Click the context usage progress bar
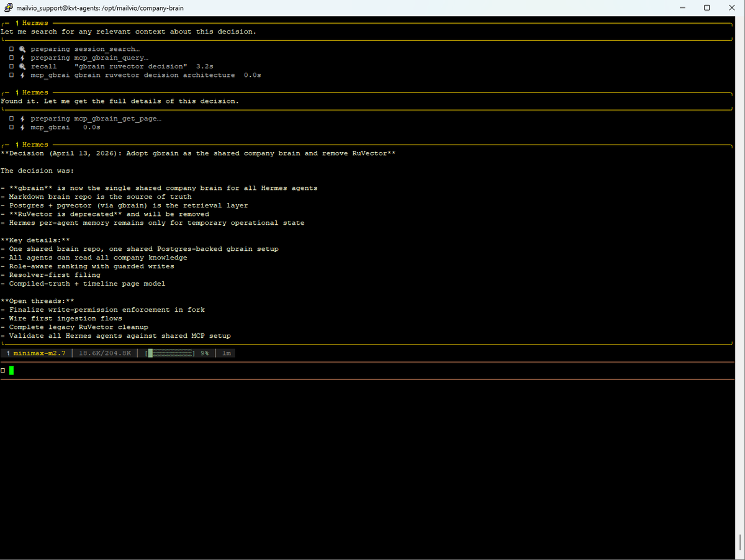Image resolution: width=745 pixels, height=560 pixels. 171,353
